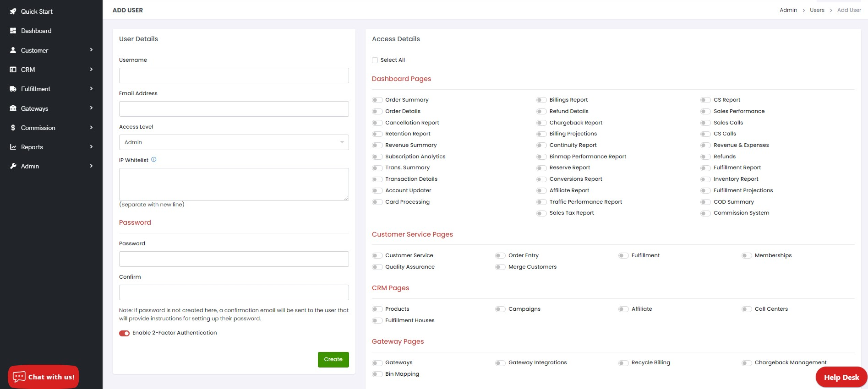Expand the Admin sidebar menu chevron
Image resolution: width=868 pixels, height=389 pixels.
click(x=91, y=166)
